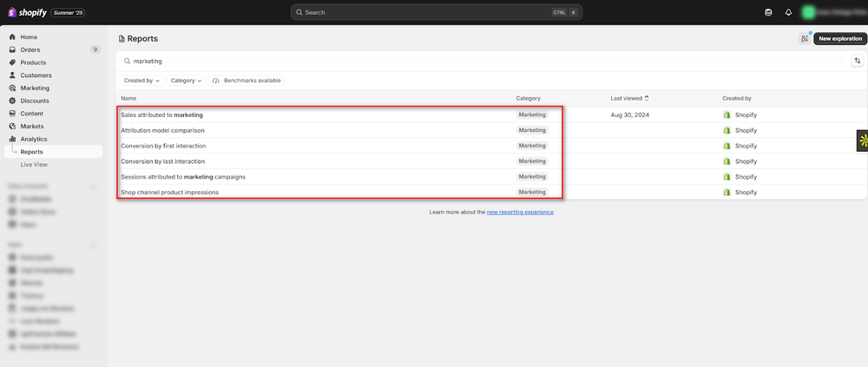Click Aug 30, 2024 date cell
868x367 pixels.
click(x=630, y=115)
